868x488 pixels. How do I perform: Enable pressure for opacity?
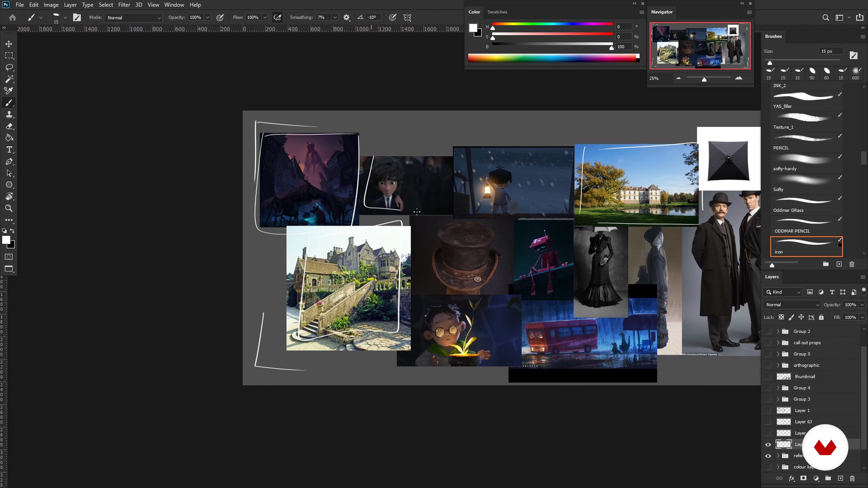point(220,18)
